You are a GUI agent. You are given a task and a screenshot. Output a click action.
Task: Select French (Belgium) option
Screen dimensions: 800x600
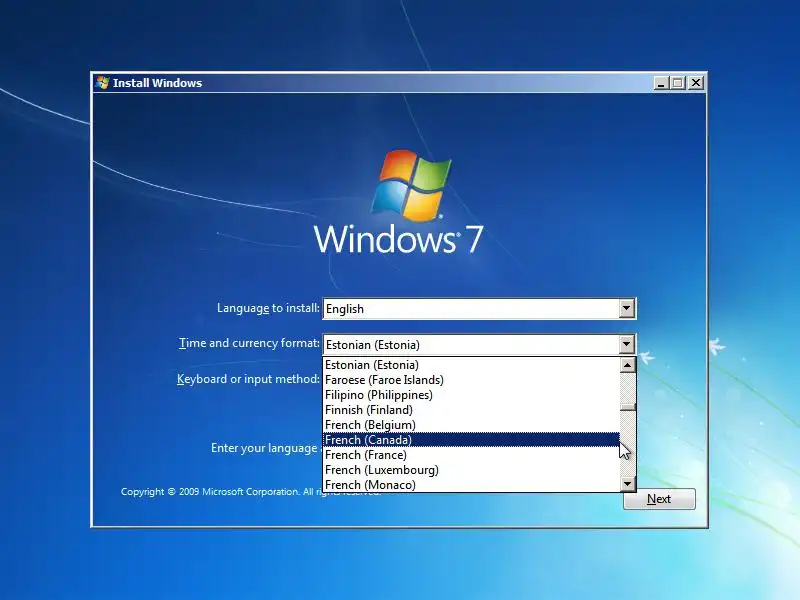point(471,424)
